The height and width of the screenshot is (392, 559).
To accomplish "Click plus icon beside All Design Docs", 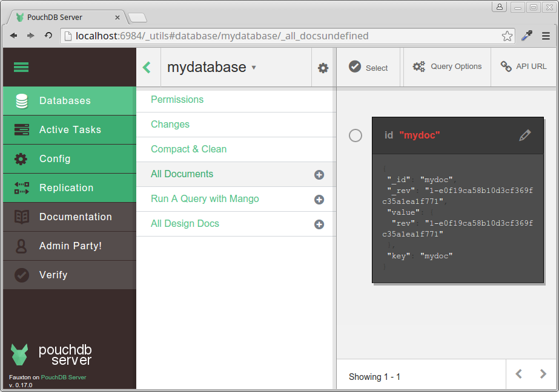I will (319, 224).
